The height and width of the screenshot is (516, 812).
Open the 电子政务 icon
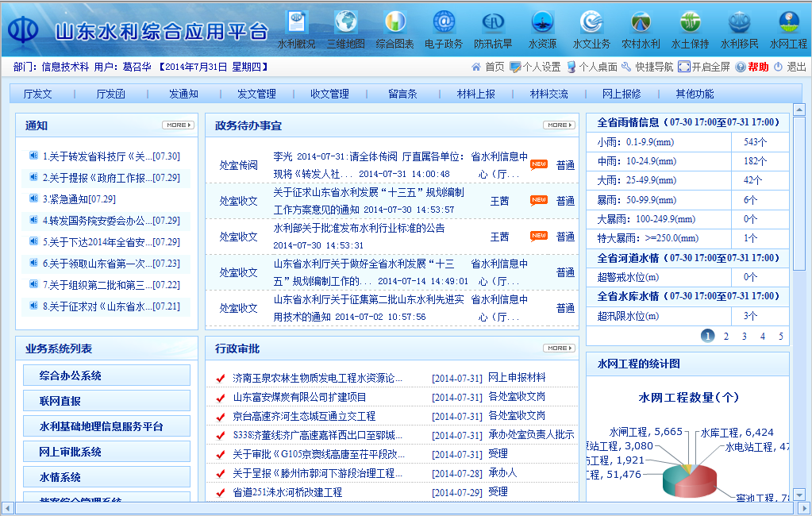tap(444, 23)
